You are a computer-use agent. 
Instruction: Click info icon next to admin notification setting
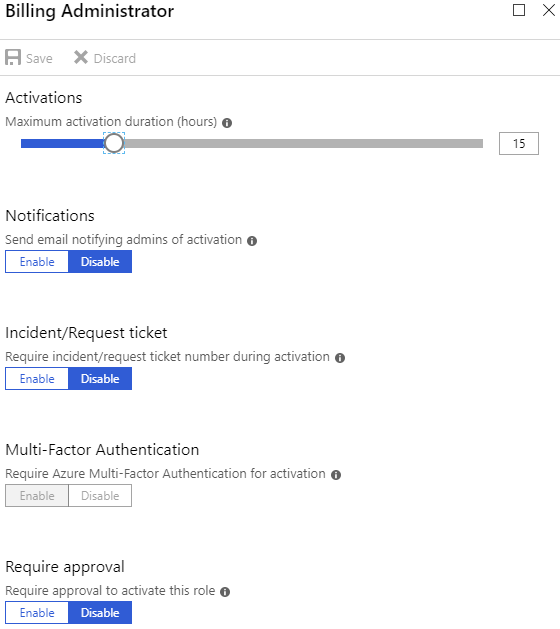[x=252, y=241]
